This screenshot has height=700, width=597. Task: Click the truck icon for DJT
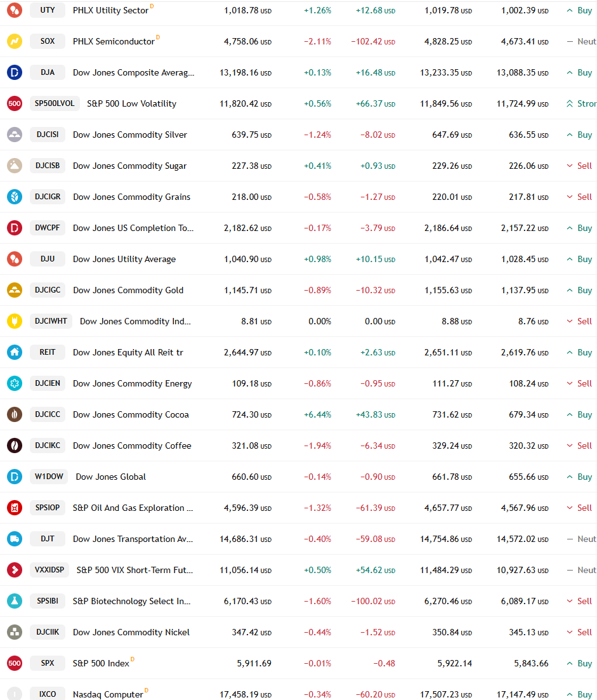[15, 538]
